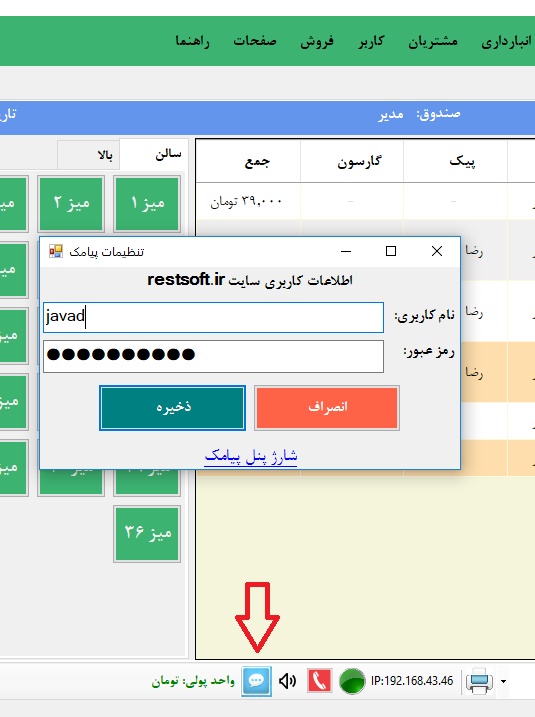Click the dialog's title bar app icon

pyautogui.click(x=56, y=251)
